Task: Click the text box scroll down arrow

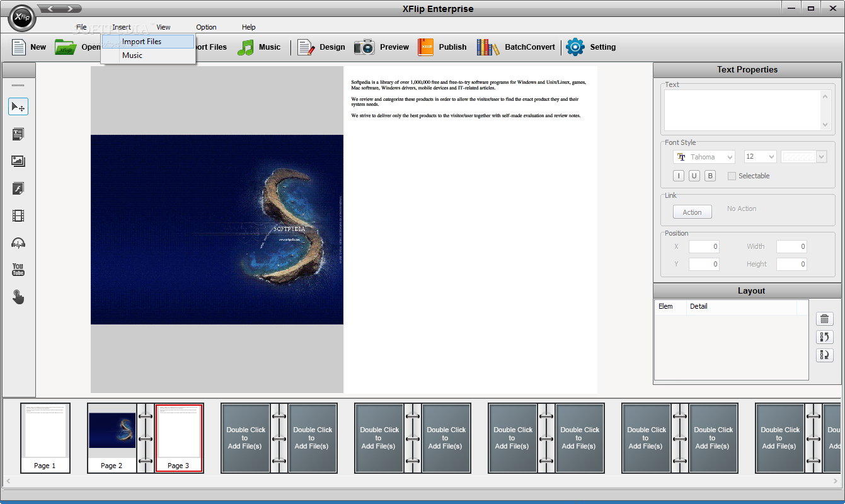Action: [826, 125]
